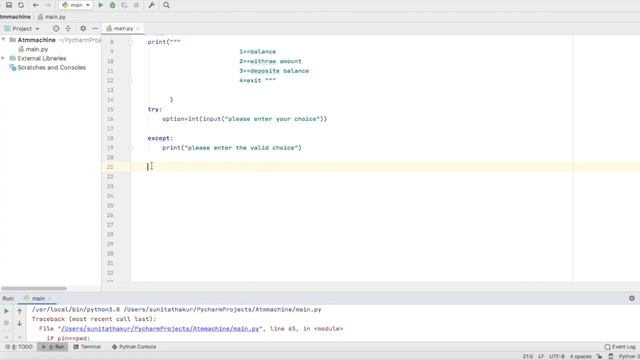
Task: Toggle the Run tool window button
Action: (x=53, y=347)
